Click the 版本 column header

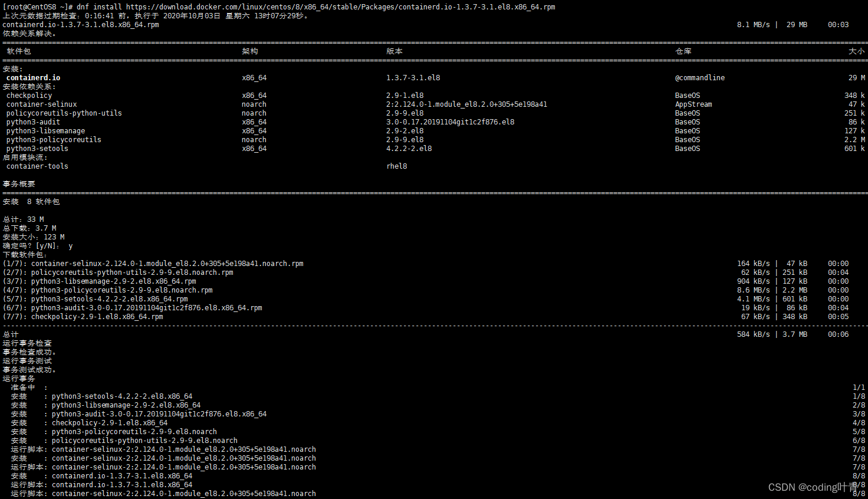coord(394,51)
